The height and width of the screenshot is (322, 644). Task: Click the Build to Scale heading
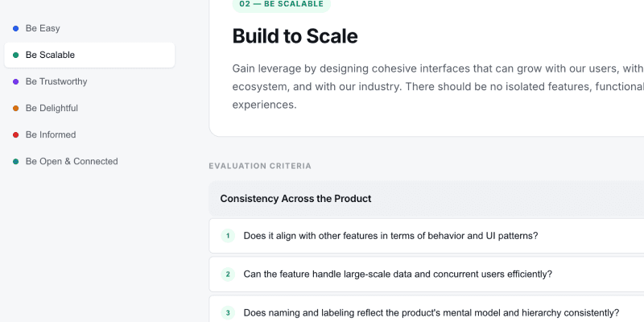(x=295, y=36)
